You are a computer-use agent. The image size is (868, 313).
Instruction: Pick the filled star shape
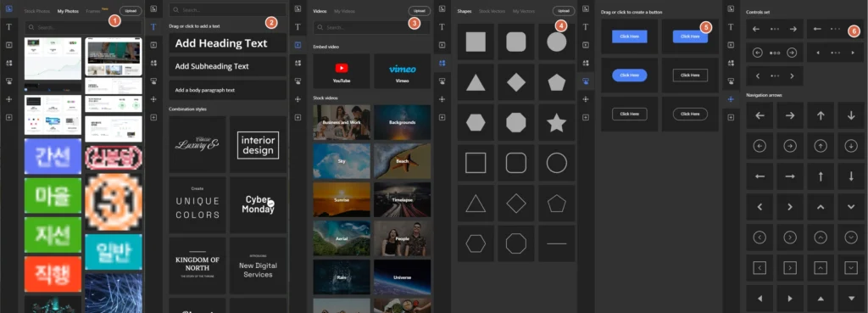556,122
